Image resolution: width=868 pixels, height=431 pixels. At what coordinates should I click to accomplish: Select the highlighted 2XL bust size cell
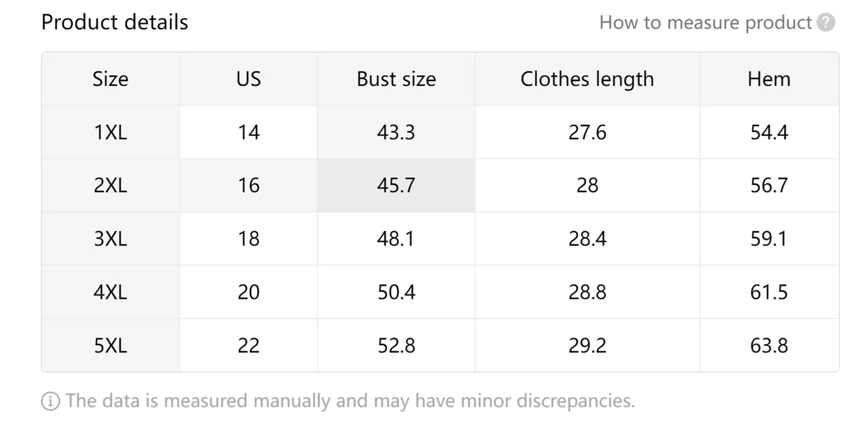pyautogui.click(x=396, y=185)
